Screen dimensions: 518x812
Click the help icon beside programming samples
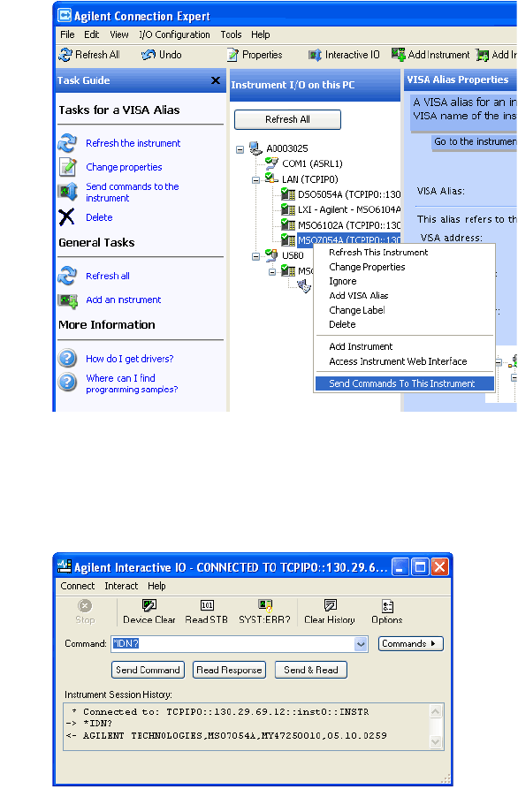(x=67, y=383)
